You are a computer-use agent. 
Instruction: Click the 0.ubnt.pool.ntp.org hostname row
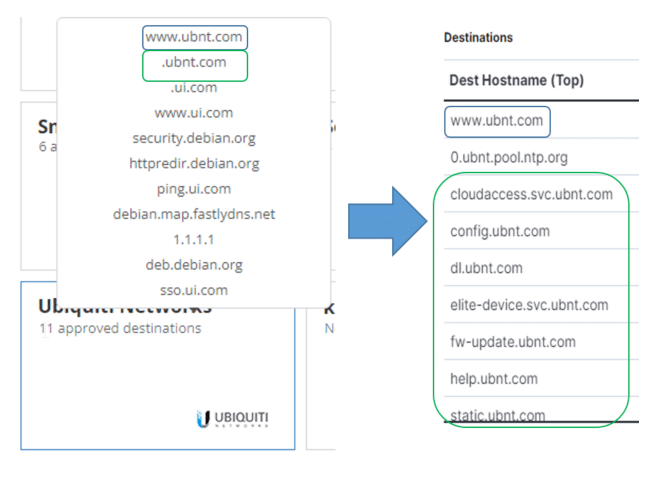point(541,157)
